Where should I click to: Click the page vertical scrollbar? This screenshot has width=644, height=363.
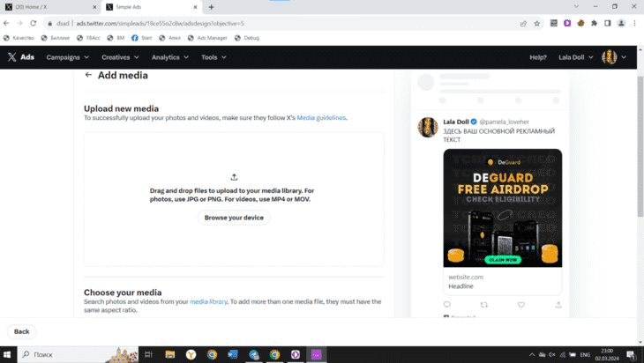click(x=640, y=146)
